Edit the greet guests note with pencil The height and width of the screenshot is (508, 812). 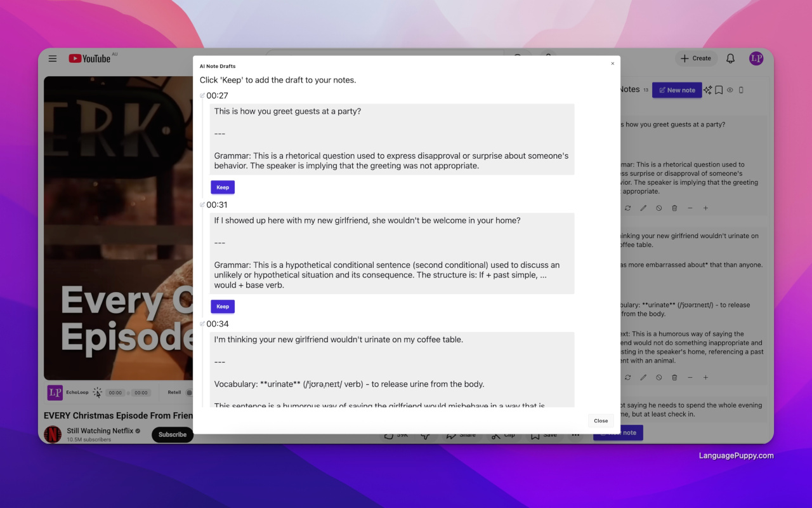click(x=643, y=208)
